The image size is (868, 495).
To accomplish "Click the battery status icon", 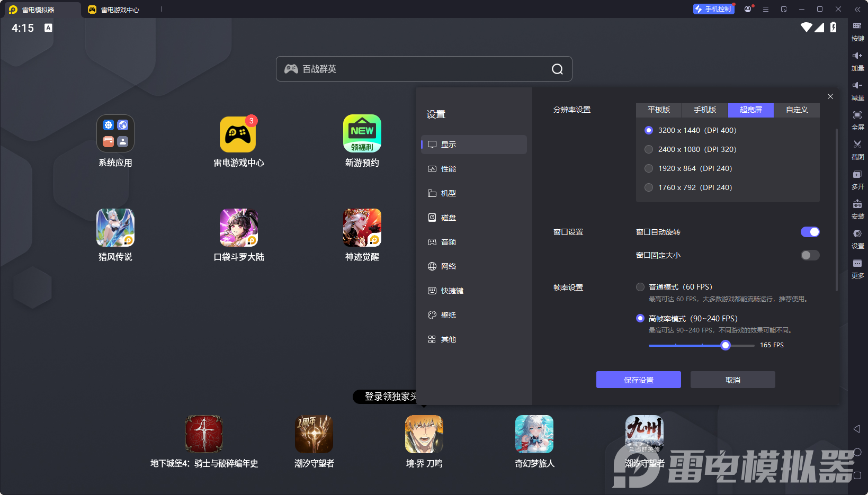I will click(x=834, y=27).
